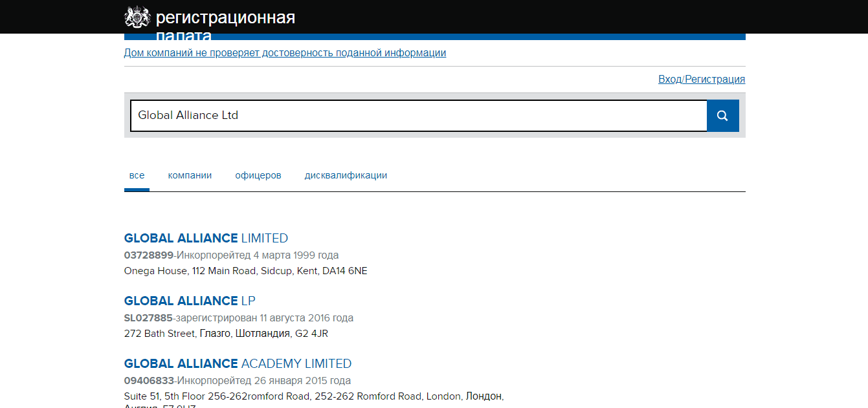Switch to the 'компании' tab
The image size is (868, 408).
pos(190,175)
